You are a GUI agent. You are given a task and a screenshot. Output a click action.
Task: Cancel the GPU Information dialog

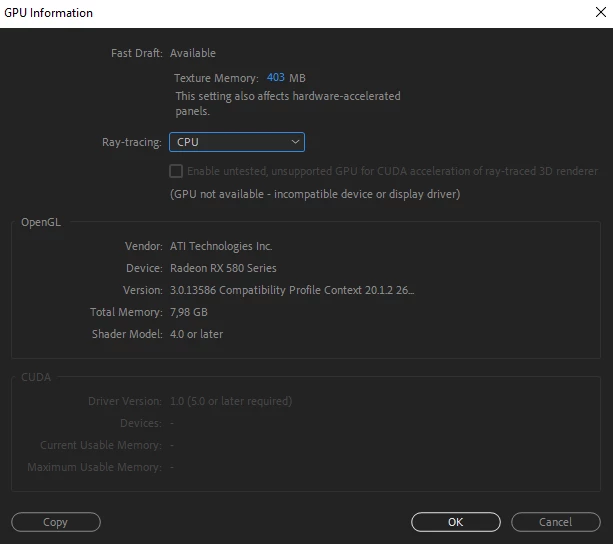(x=556, y=522)
